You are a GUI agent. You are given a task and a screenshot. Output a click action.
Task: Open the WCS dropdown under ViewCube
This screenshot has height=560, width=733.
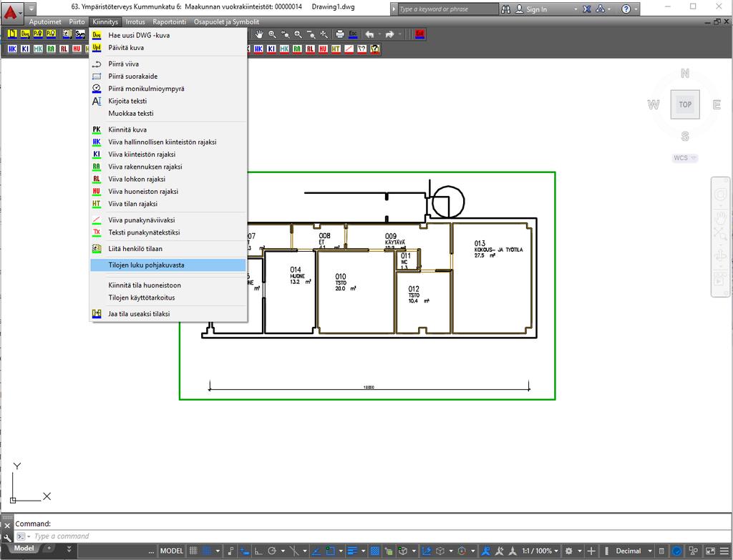coord(685,158)
